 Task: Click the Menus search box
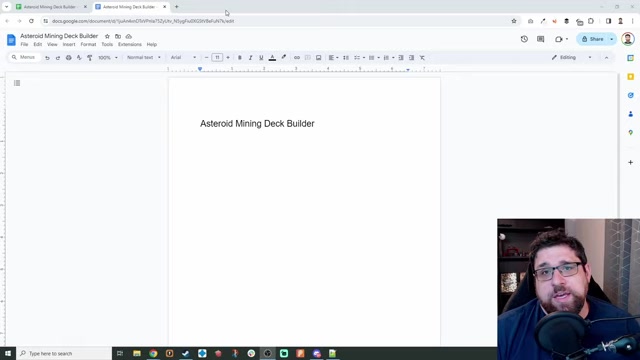tap(24, 58)
